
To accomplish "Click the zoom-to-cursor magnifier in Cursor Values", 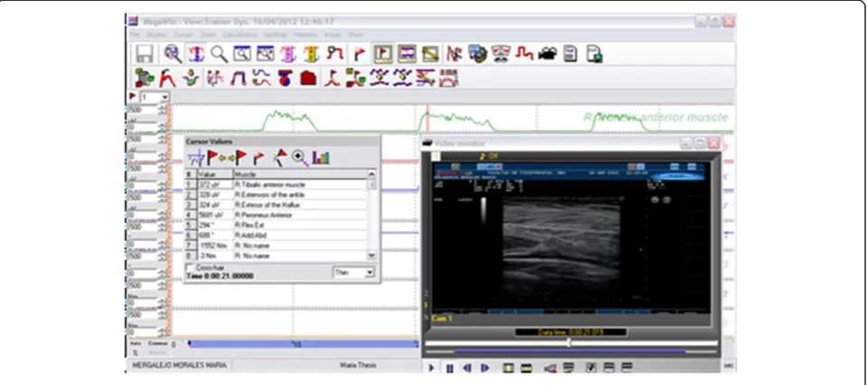I will coord(300,158).
